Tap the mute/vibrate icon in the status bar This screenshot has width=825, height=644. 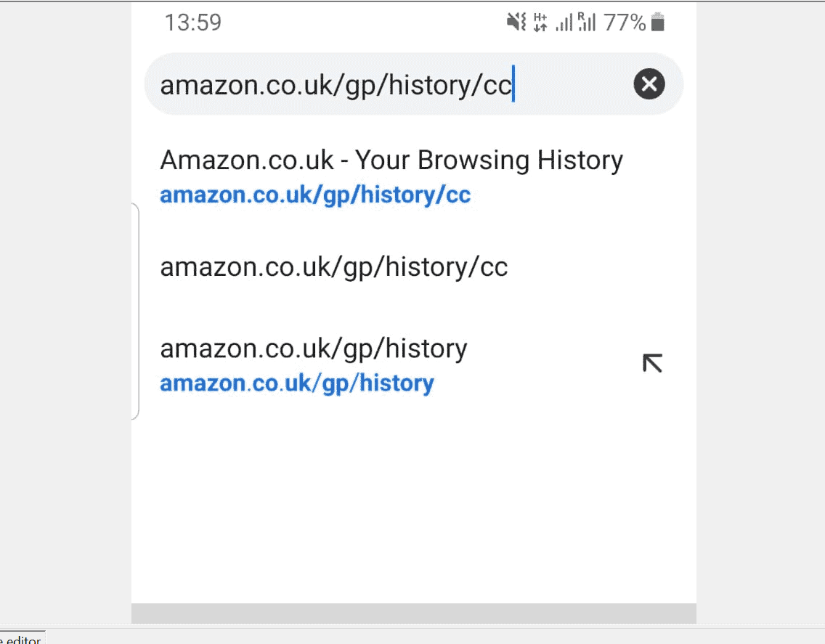tap(516, 23)
